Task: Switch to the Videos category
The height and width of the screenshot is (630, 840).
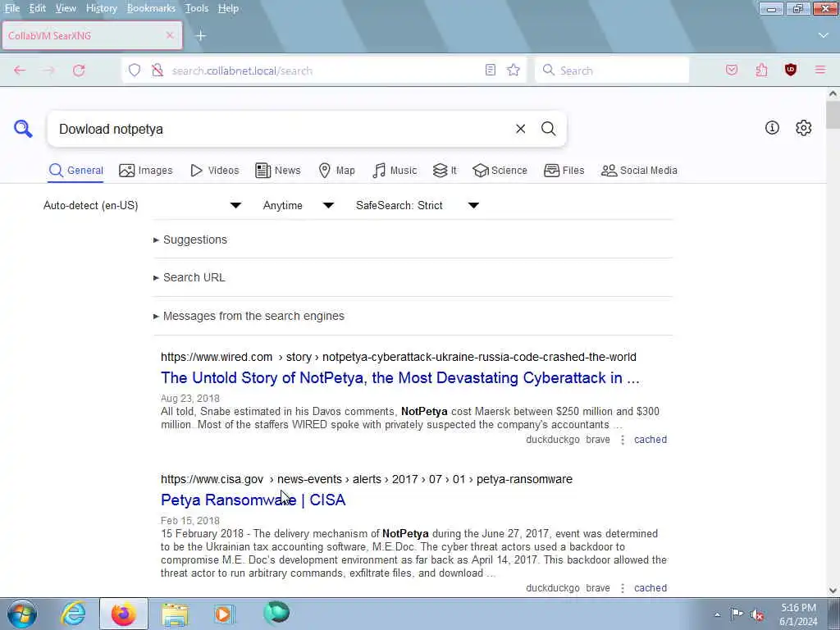Action: (215, 171)
